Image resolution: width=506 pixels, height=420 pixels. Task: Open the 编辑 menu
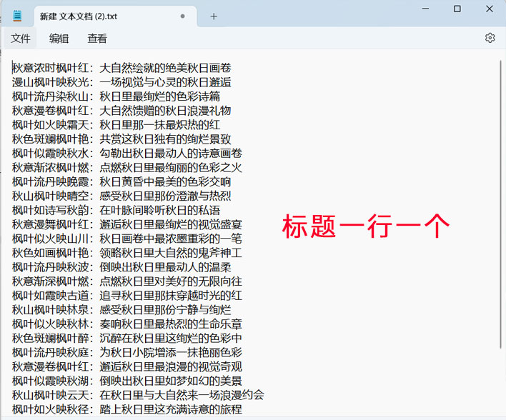tap(59, 39)
